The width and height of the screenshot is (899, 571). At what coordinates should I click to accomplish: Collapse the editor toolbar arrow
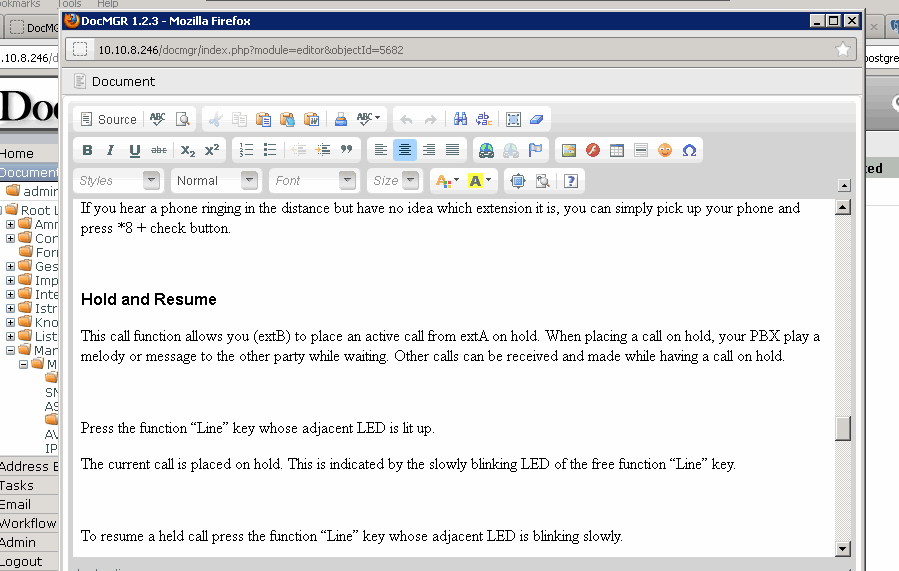click(x=844, y=185)
